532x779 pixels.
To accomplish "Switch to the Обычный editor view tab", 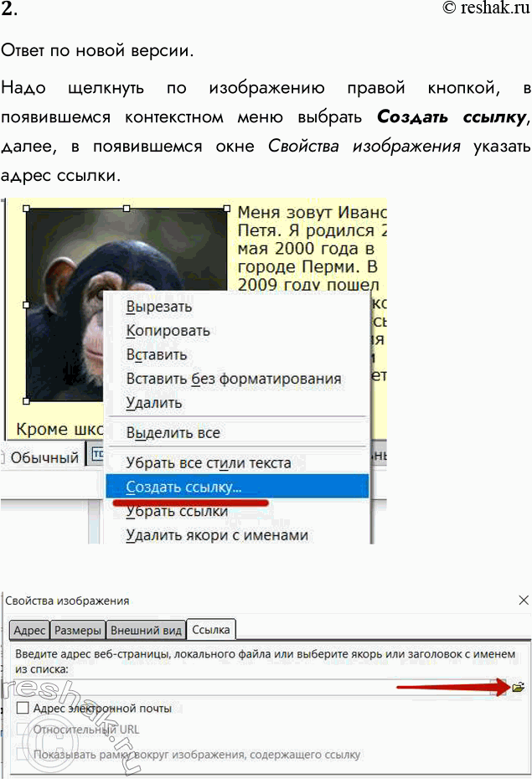I will point(44,457).
